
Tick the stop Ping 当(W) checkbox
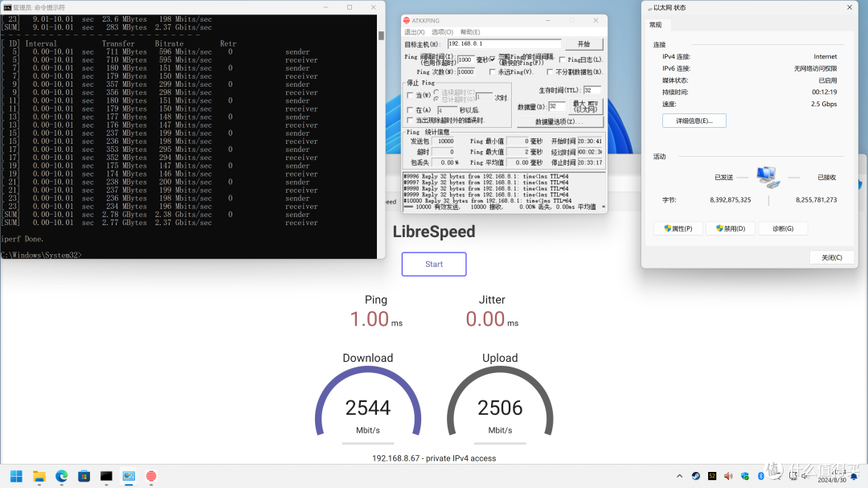tap(410, 96)
